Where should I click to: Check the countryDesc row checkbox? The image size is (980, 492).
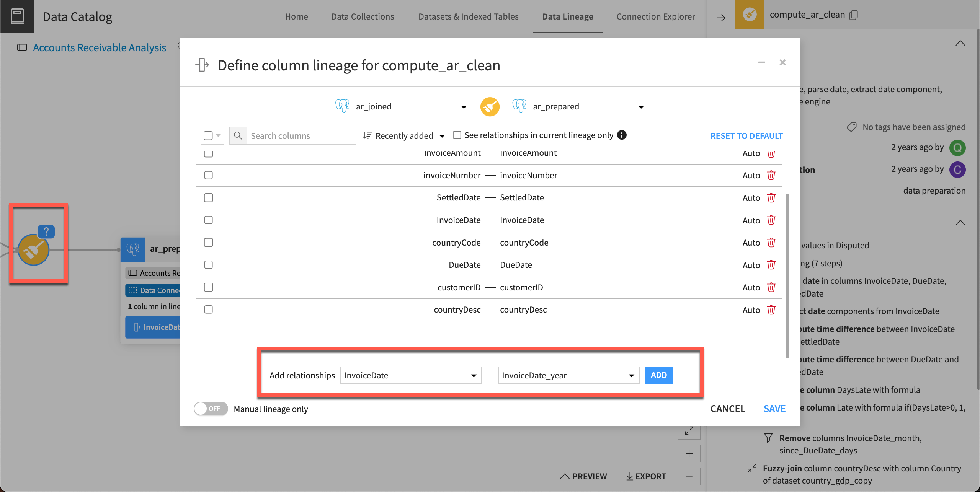pos(209,310)
